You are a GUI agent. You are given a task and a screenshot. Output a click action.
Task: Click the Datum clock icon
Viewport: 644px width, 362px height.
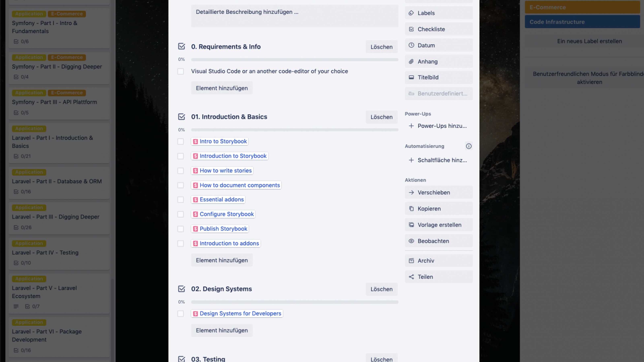coord(411,45)
